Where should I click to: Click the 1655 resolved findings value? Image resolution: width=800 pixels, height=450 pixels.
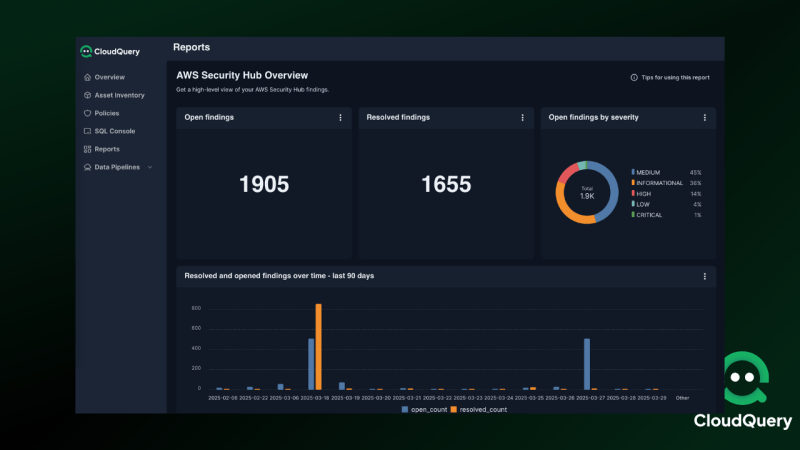446,184
